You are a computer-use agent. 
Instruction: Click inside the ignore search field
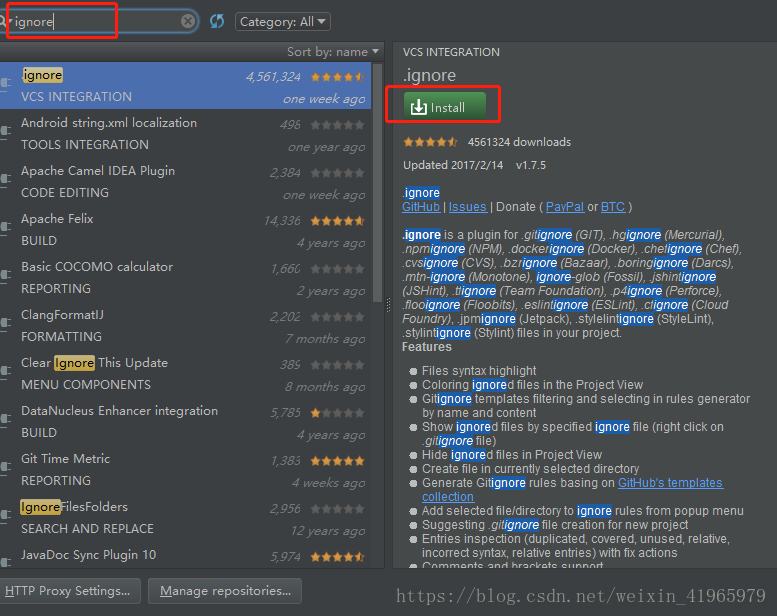coord(97,22)
